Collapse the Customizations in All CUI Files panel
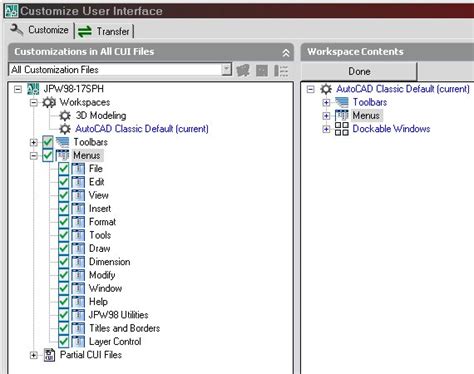Viewport: 474px width, 374px height. [286, 53]
